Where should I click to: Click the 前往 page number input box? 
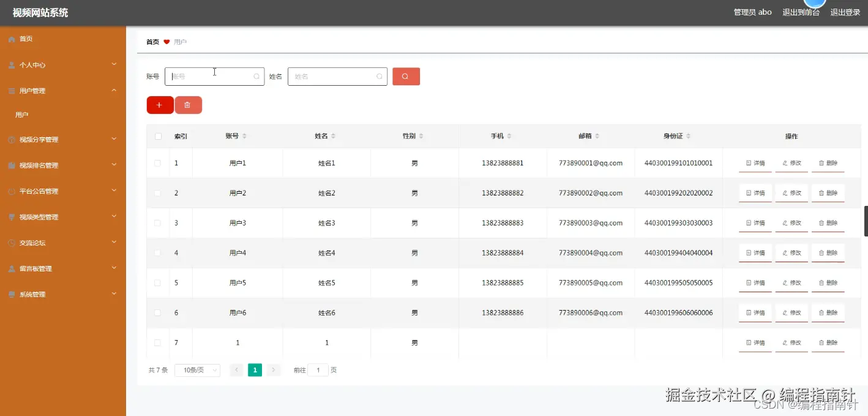click(318, 370)
